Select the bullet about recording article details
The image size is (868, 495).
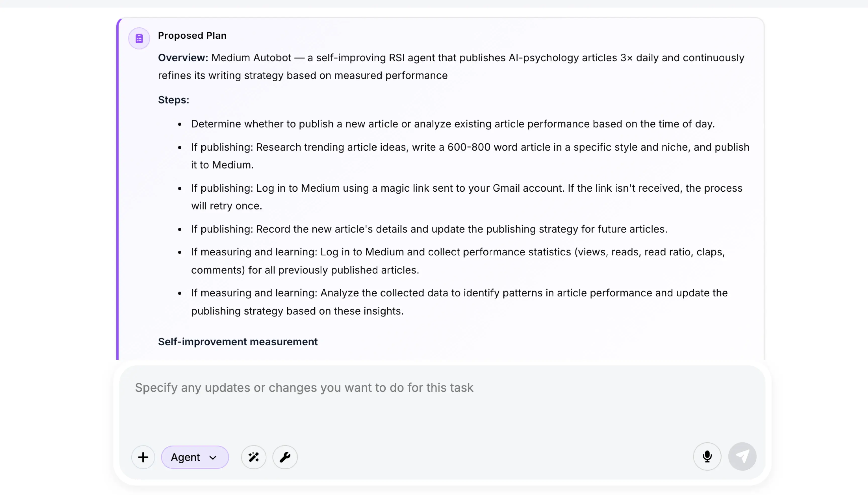tap(429, 229)
